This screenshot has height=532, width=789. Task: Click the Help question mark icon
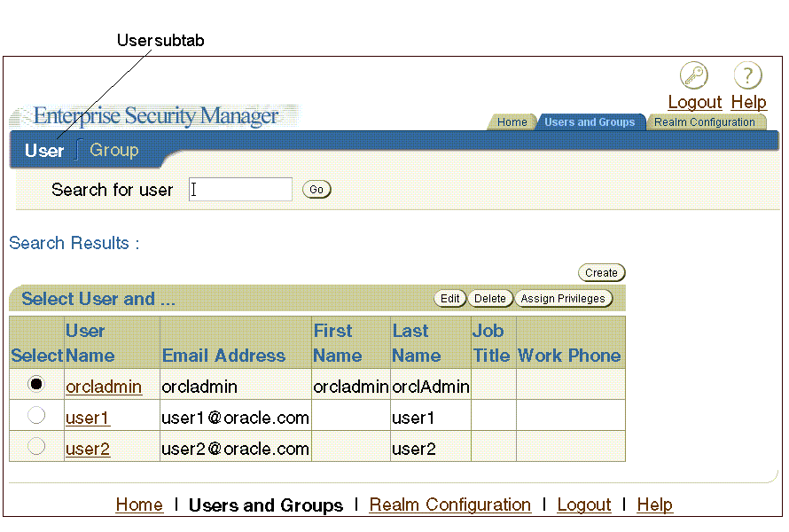(x=748, y=76)
